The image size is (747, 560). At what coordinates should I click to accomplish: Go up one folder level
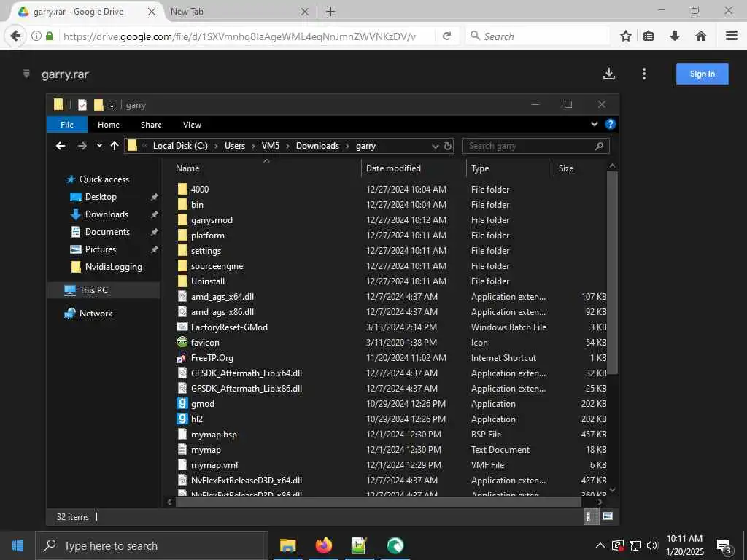coord(115,146)
